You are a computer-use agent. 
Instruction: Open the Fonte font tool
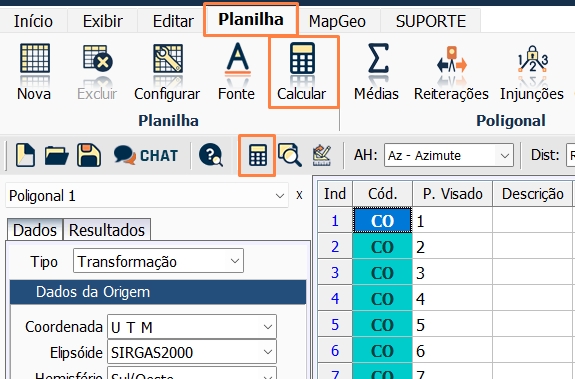click(x=237, y=72)
